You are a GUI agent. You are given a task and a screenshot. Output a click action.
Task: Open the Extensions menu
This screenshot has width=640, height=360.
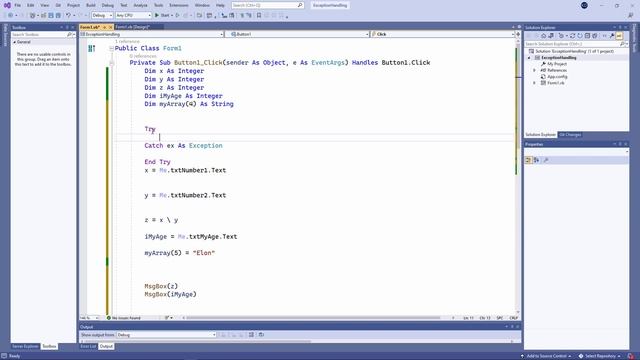[x=179, y=5]
